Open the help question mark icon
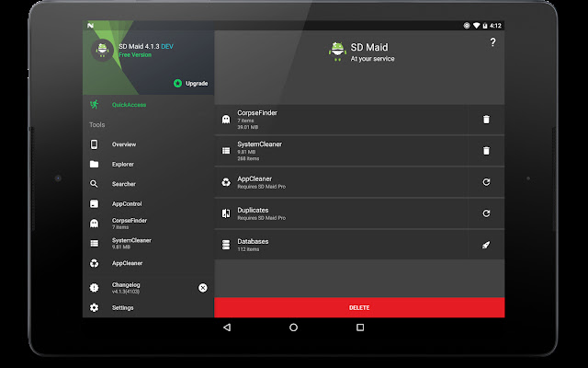Viewport: 588px width, 368px height. point(492,42)
